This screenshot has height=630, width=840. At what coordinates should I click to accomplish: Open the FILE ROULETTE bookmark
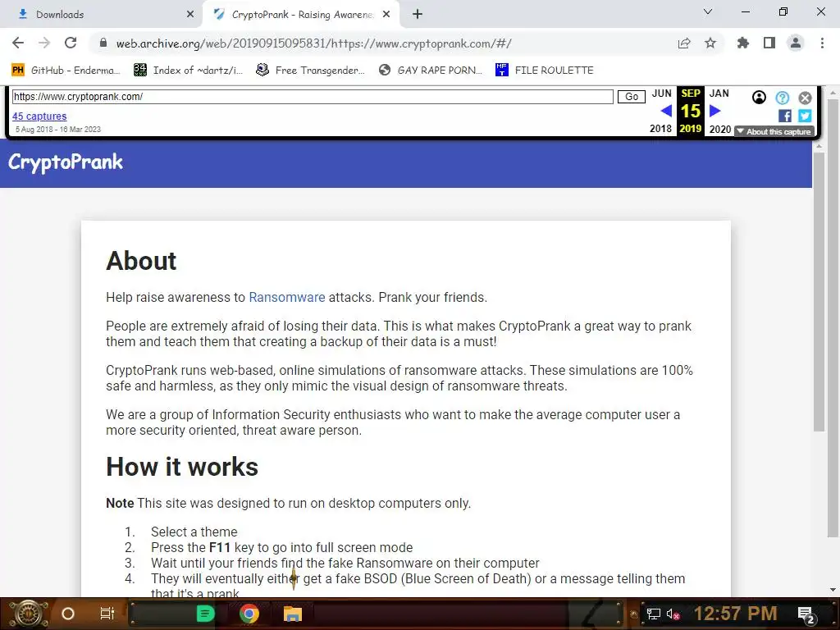[x=545, y=71]
